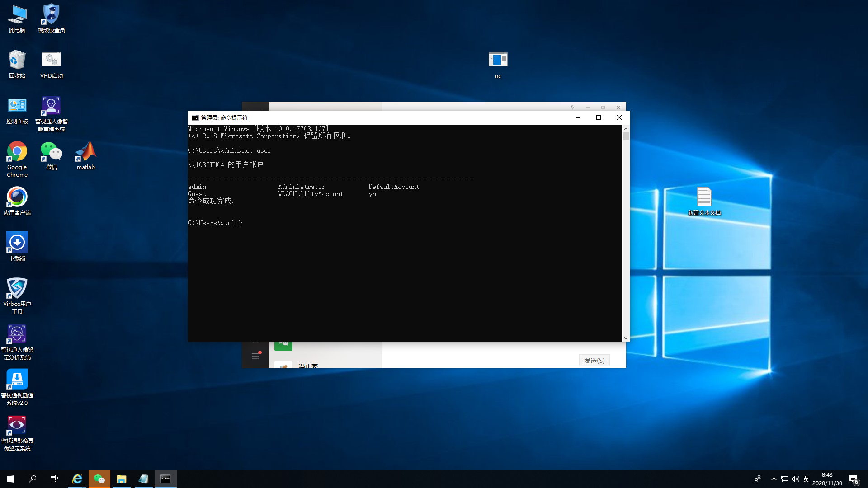Viewport: 868px width, 488px height.
Task: Open the volume control in the tray
Action: 795,479
